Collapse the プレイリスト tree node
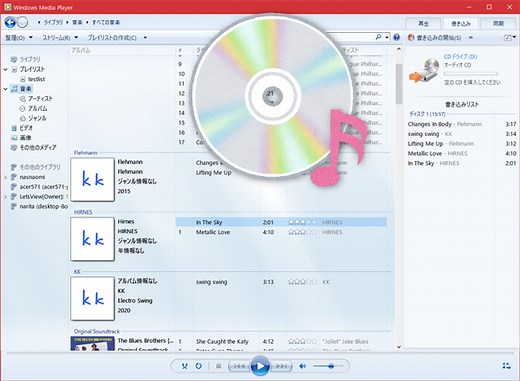Image resolution: width=520 pixels, height=381 pixels. [x=5, y=69]
